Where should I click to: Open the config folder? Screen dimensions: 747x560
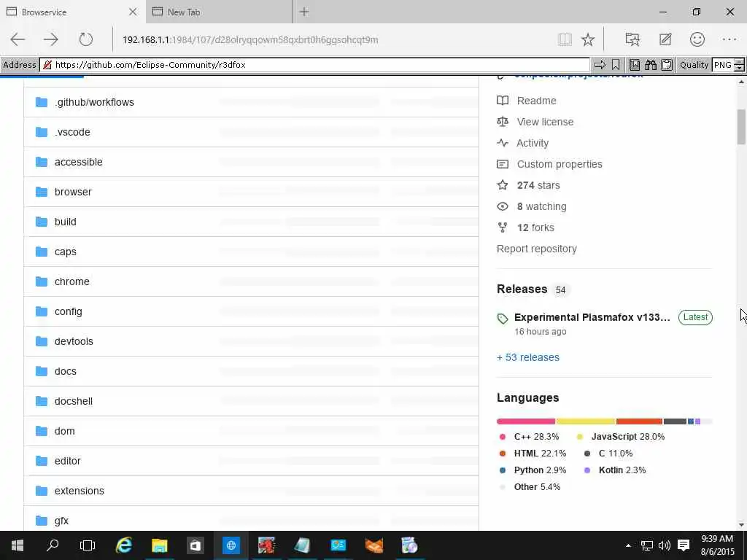coord(68,311)
